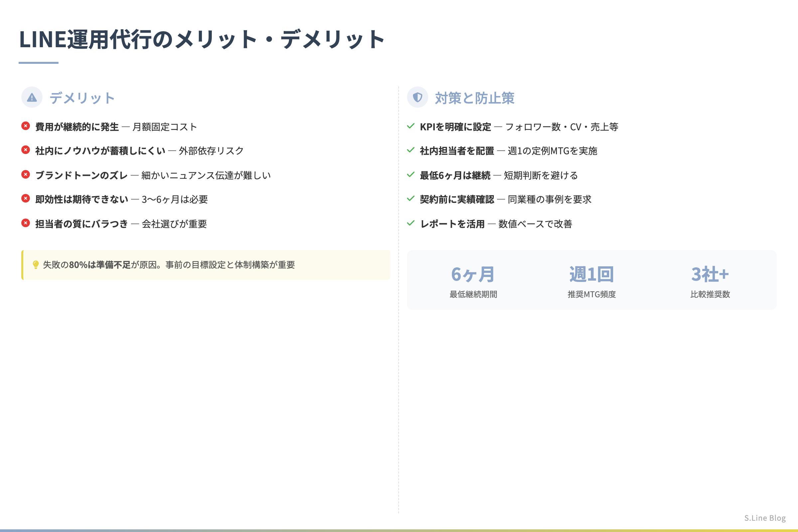Click the shield icon beside 対策と防止策
Image resolution: width=798 pixels, height=532 pixels.
pyautogui.click(x=417, y=97)
